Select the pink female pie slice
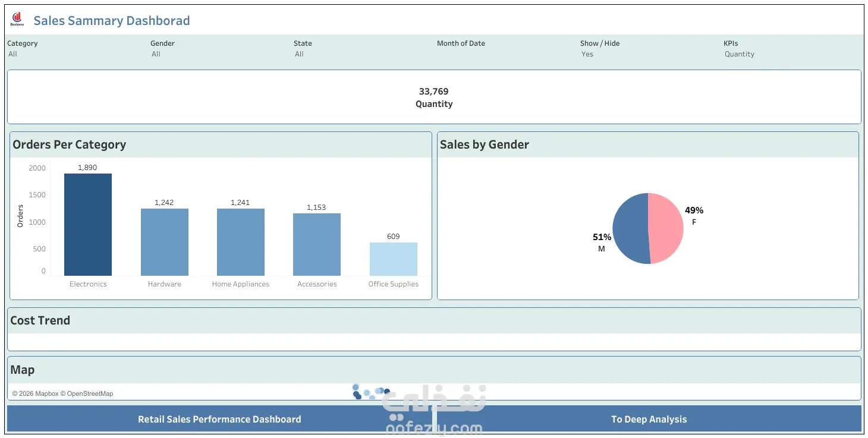The height and width of the screenshot is (438, 868). coord(666,228)
